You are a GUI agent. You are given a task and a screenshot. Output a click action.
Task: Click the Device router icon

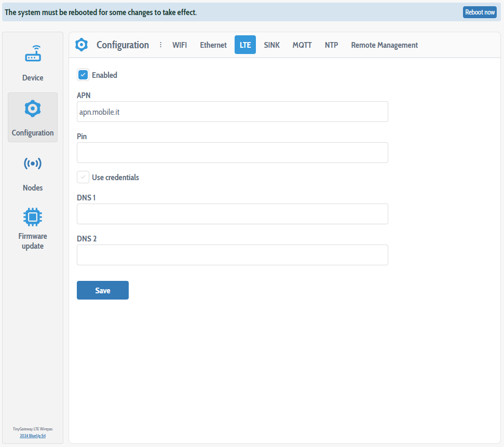(33, 54)
